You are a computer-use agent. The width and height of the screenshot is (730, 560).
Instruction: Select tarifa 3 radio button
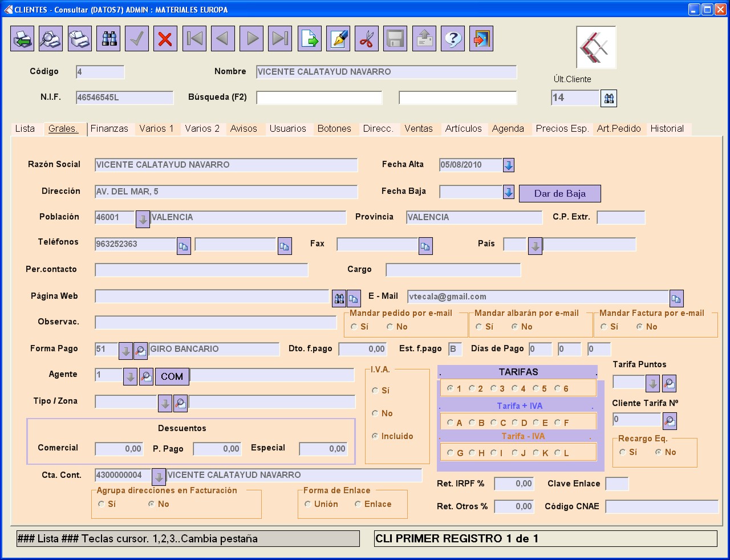point(493,388)
